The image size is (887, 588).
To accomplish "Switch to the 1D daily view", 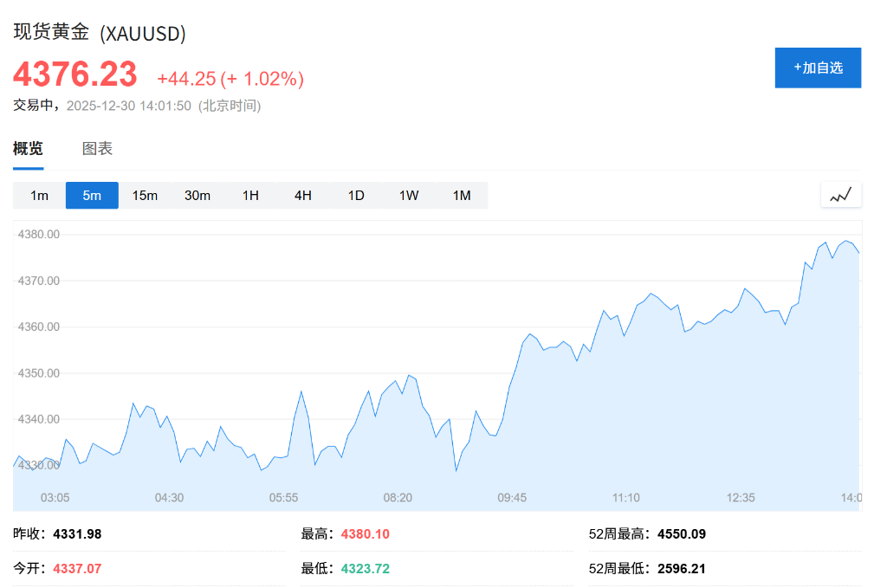I will 355,195.
